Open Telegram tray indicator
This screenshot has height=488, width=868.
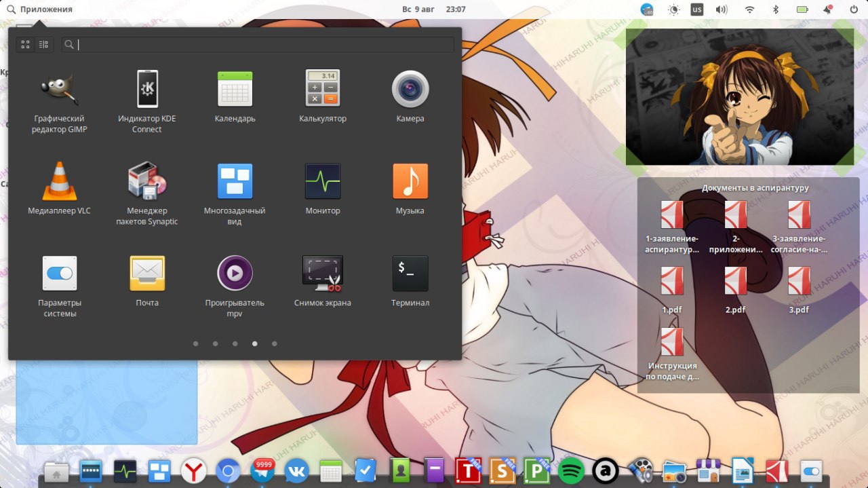[647, 10]
